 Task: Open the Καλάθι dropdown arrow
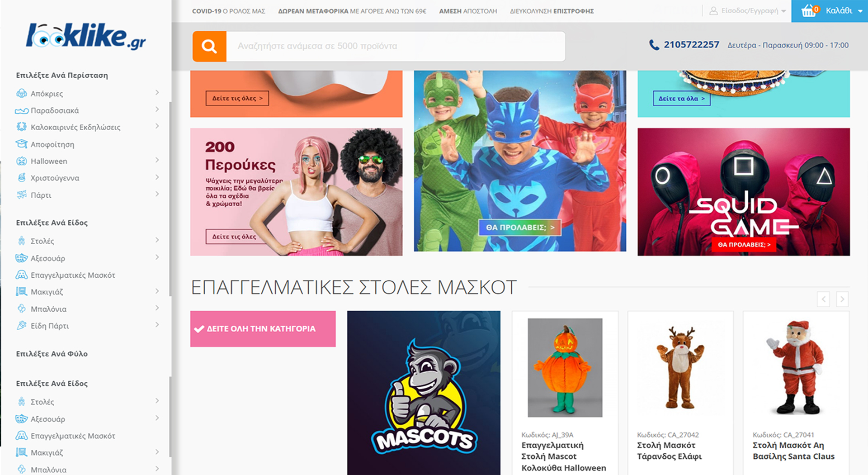pyautogui.click(x=860, y=11)
